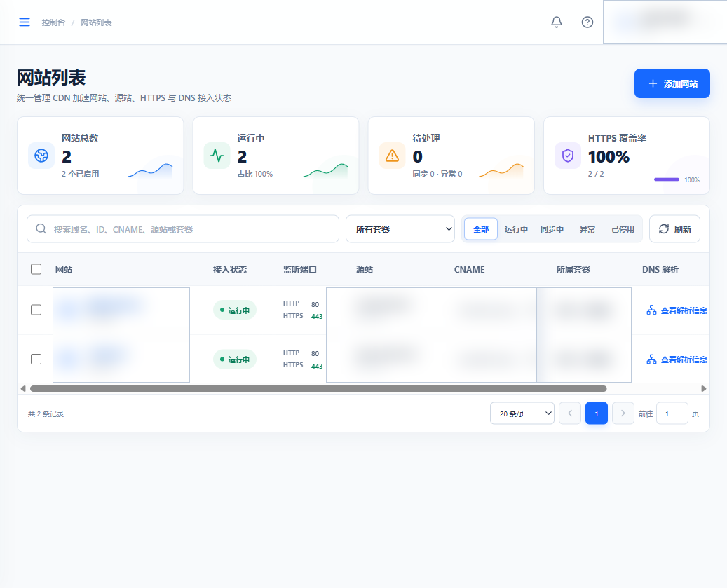This screenshot has height=588, width=727.
Task: Click the refresh arrows icon in 刷新
Action: point(664,229)
